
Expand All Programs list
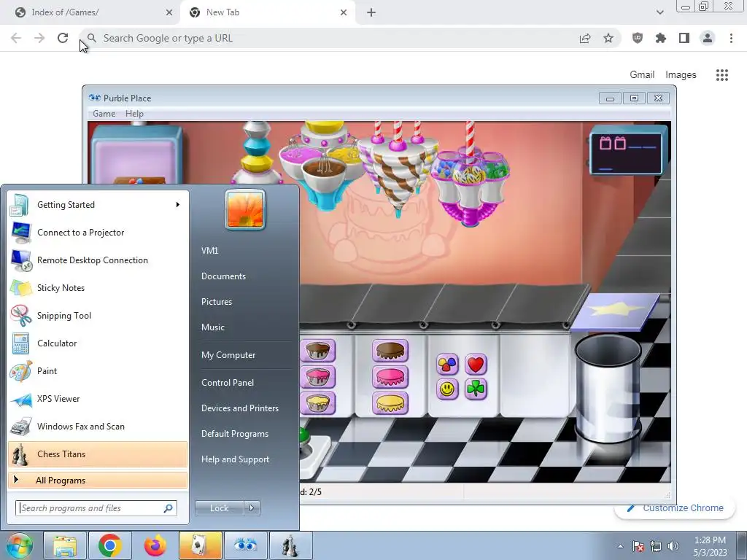(x=98, y=481)
